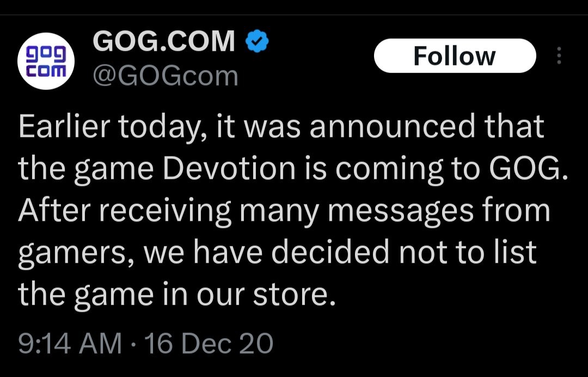Click the rounded white Follow pill
The height and width of the screenshot is (377, 588).
tap(455, 54)
